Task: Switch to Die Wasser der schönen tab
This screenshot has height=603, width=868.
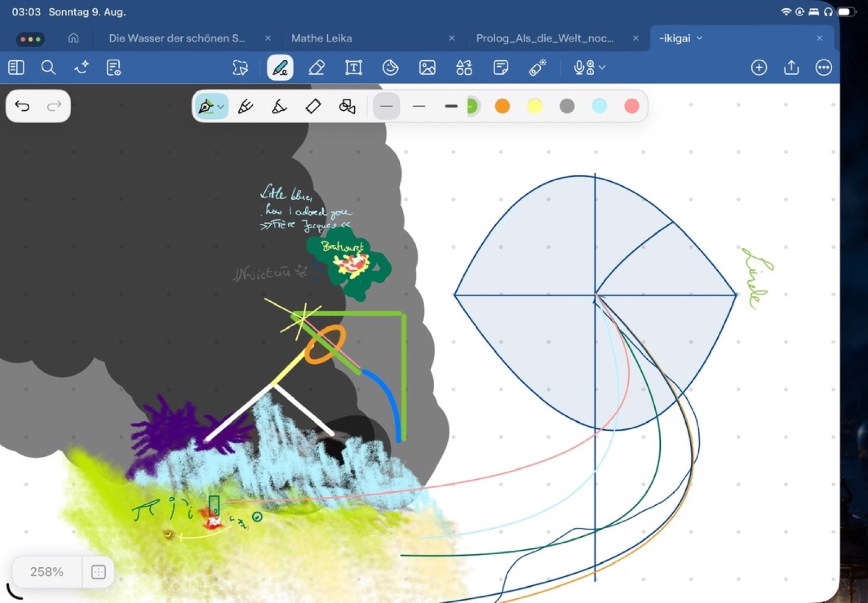Action: pyautogui.click(x=177, y=38)
